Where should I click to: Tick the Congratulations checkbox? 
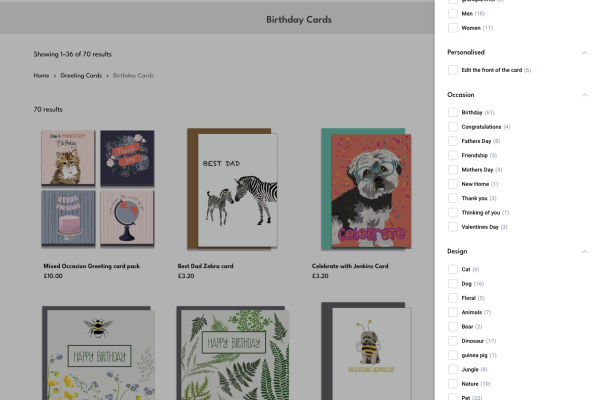pyautogui.click(x=453, y=127)
